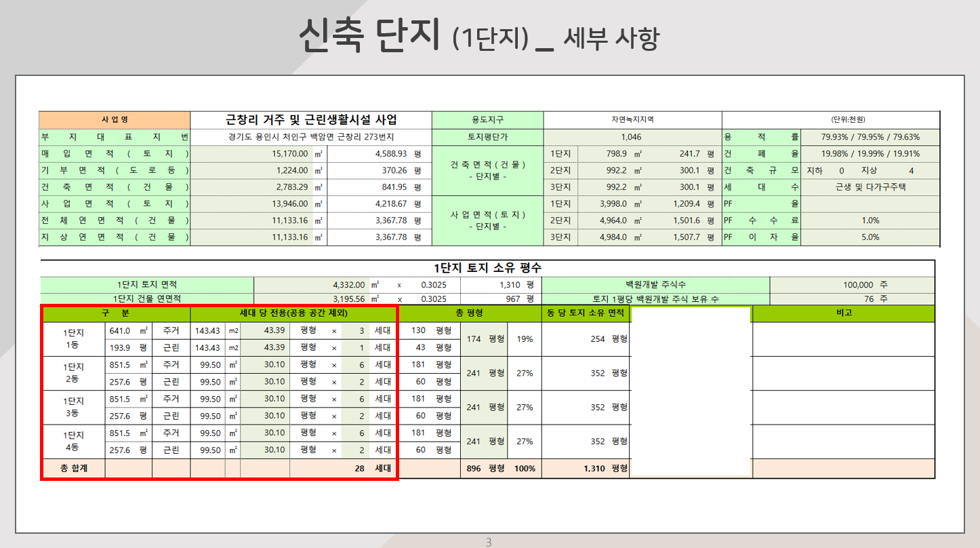This screenshot has width=980, height=548.
Task: Select the '1단지 3동' row label
Action: [73, 407]
